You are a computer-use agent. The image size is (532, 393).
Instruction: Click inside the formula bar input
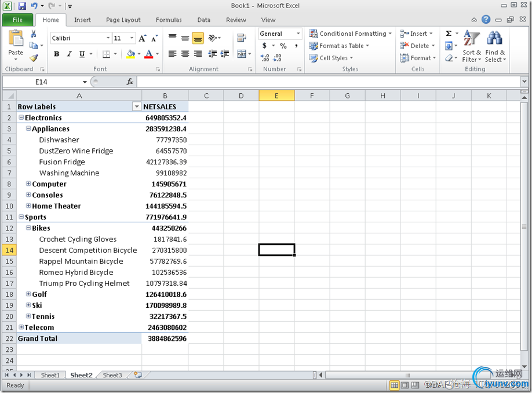coord(329,82)
